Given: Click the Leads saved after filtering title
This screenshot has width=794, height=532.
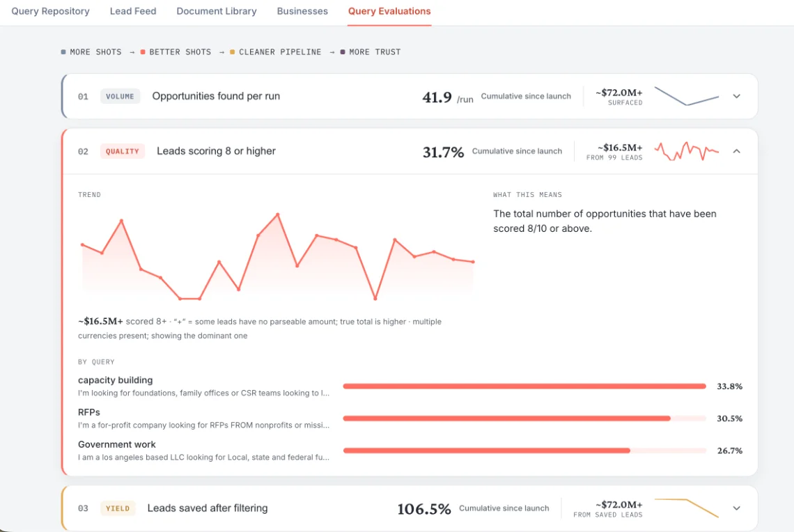Looking at the screenshot, I should pyautogui.click(x=208, y=508).
